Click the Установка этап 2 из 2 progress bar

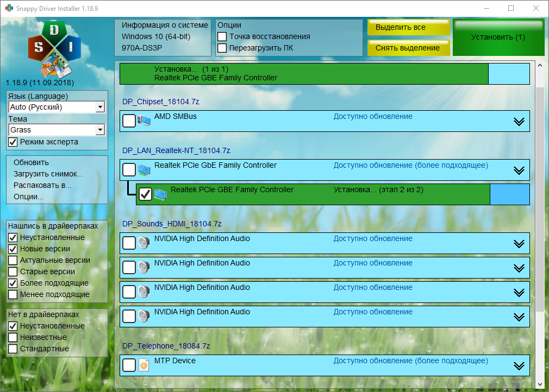pos(333,194)
